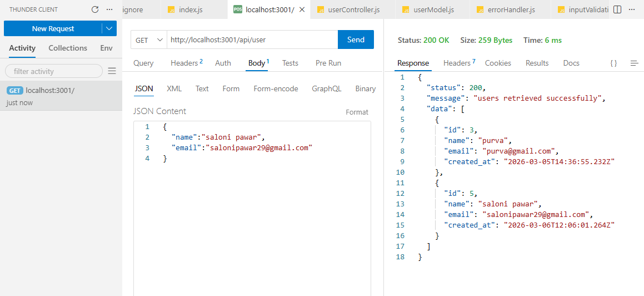Viewport: 644px width, 296px height.
Task: Click Size: 259 Bytes text
Action: pyautogui.click(x=486, y=40)
